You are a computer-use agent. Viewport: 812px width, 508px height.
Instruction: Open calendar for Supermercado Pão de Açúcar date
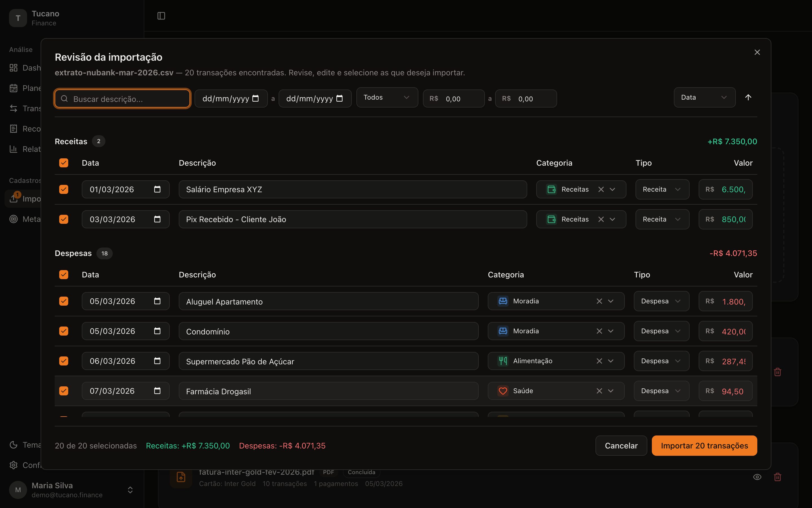pyautogui.click(x=157, y=361)
